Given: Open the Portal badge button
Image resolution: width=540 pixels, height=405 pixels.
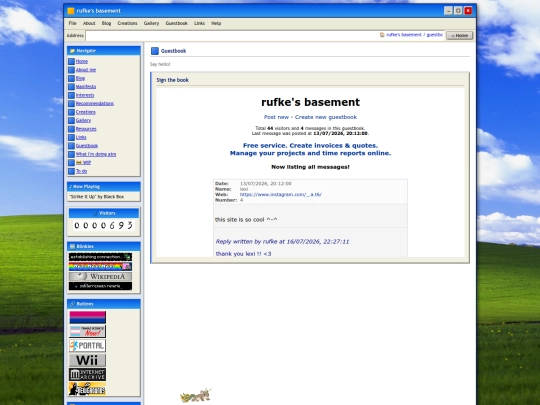Looking at the screenshot, I should [87, 346].
